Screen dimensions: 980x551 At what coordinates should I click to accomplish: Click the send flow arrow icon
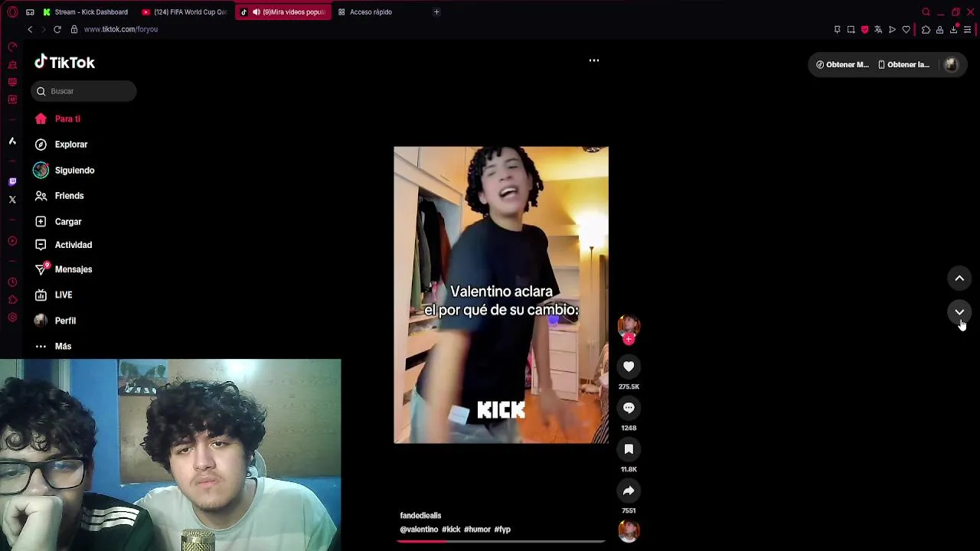point(892,30)
